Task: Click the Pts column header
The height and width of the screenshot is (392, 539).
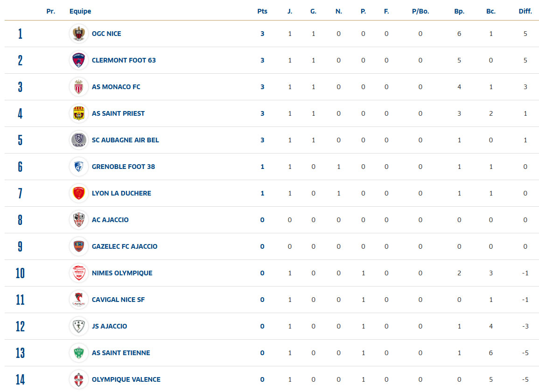Action: 262,11
